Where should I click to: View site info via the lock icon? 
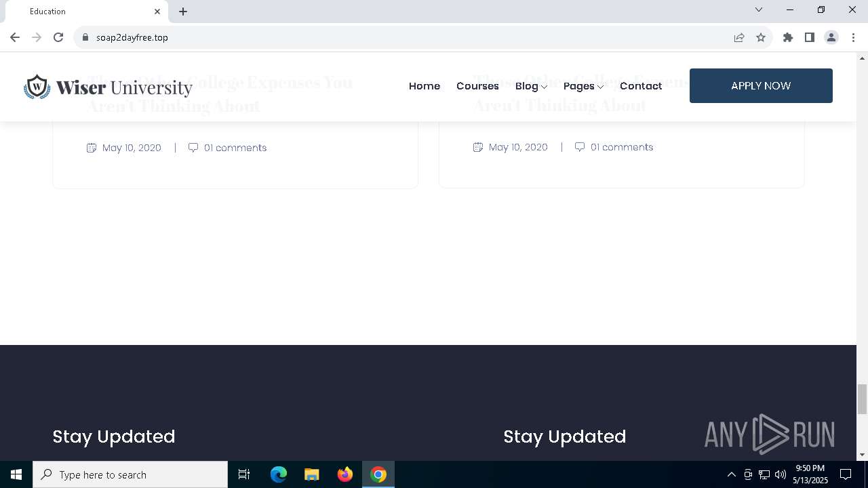pos(85,37)
